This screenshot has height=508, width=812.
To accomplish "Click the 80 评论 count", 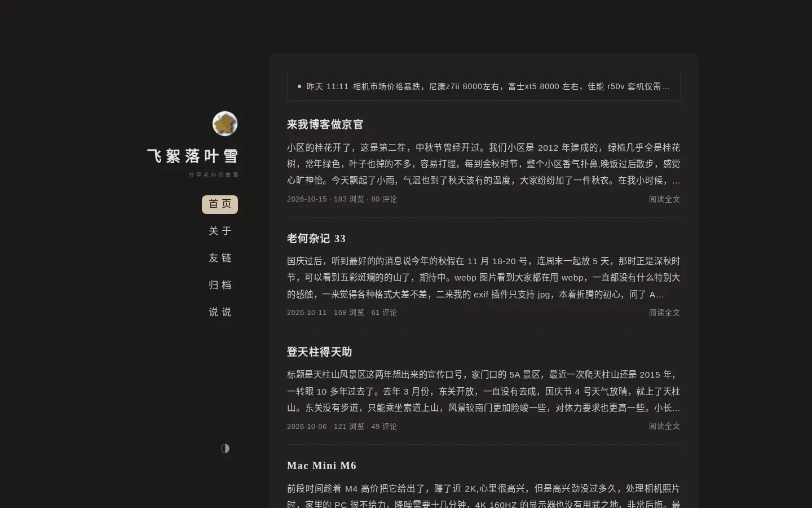I will 384,199.
